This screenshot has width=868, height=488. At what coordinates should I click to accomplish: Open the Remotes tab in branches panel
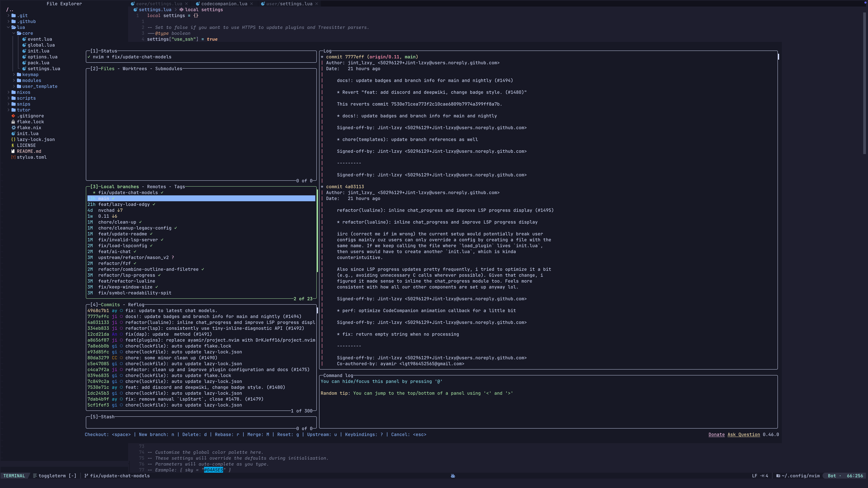point(156,187)
